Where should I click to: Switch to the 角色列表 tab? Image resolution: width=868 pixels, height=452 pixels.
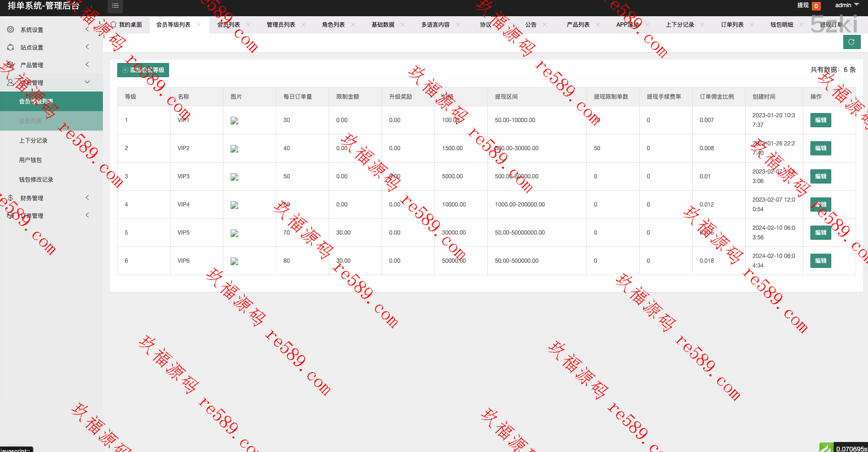[x=333, y=25]
